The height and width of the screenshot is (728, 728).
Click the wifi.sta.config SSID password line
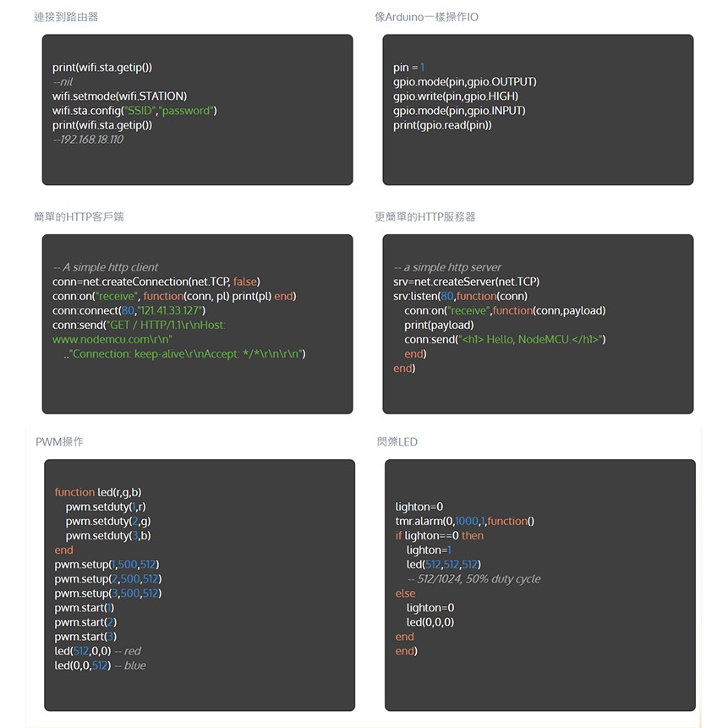click(134, 111)
